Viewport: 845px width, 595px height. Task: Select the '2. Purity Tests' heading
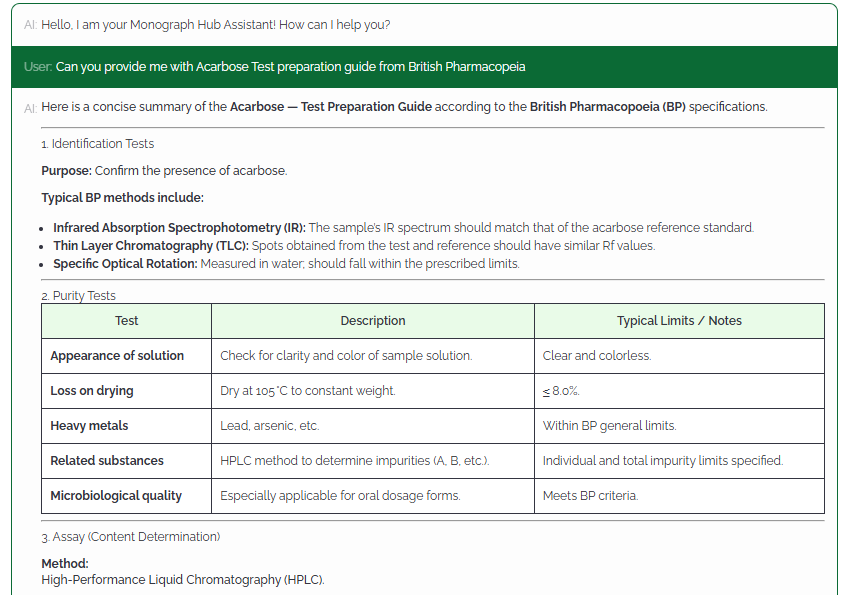pos(77,295)
